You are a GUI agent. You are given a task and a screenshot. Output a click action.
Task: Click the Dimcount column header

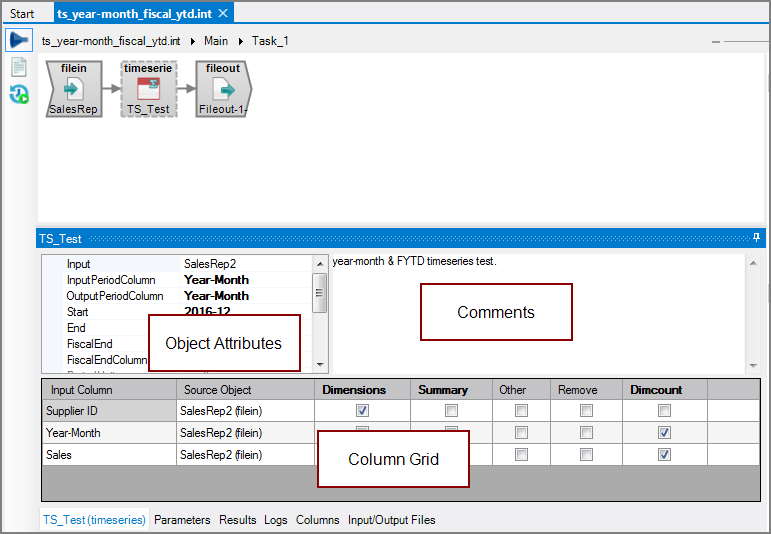click(664, 390)
